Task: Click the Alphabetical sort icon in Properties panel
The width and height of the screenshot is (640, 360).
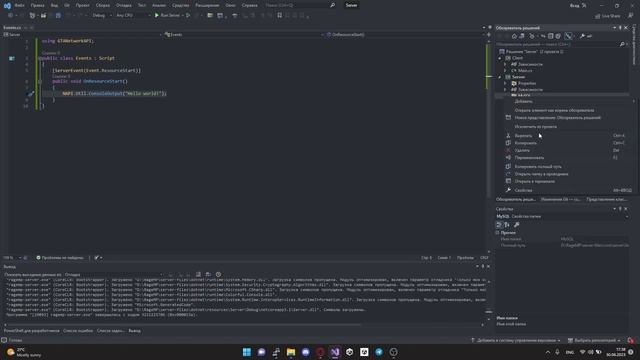Action: [507, 225]
